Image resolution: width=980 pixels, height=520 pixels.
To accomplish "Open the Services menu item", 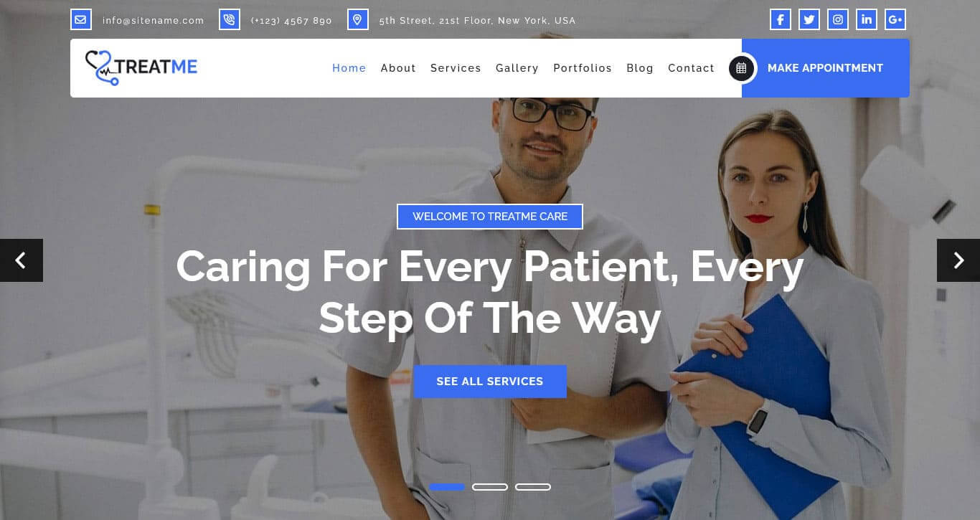I will pyautogui.click(x=456, y=68).
